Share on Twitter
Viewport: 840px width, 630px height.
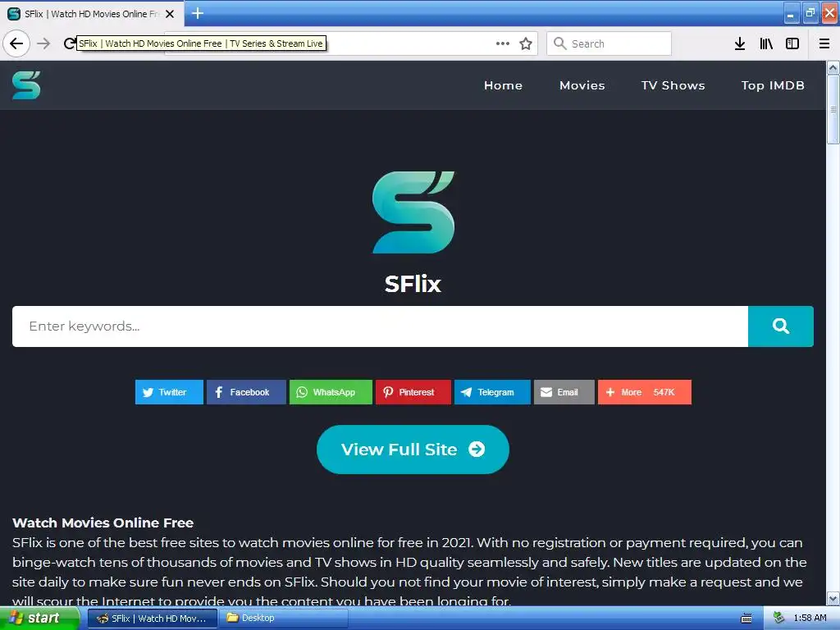pos(169,392)
